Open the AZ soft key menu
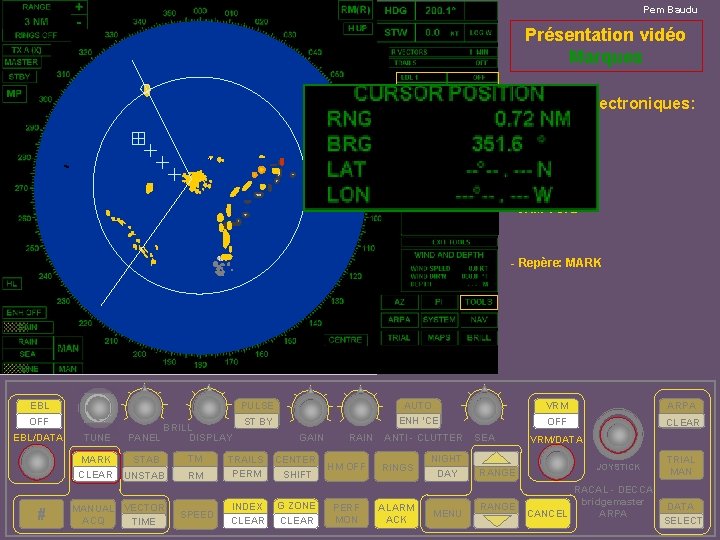The image size is (720, 540). pos(399,302)
